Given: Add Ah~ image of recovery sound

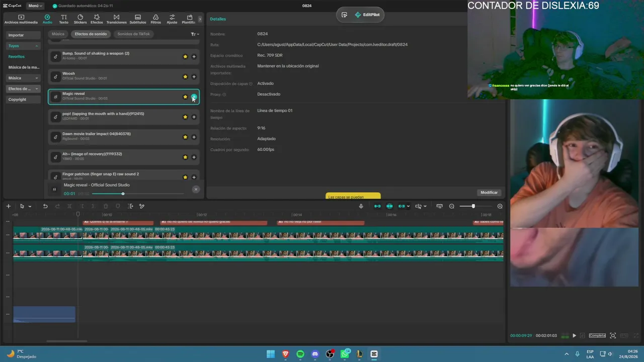Looking at the screenshot, I should point(194,157).
